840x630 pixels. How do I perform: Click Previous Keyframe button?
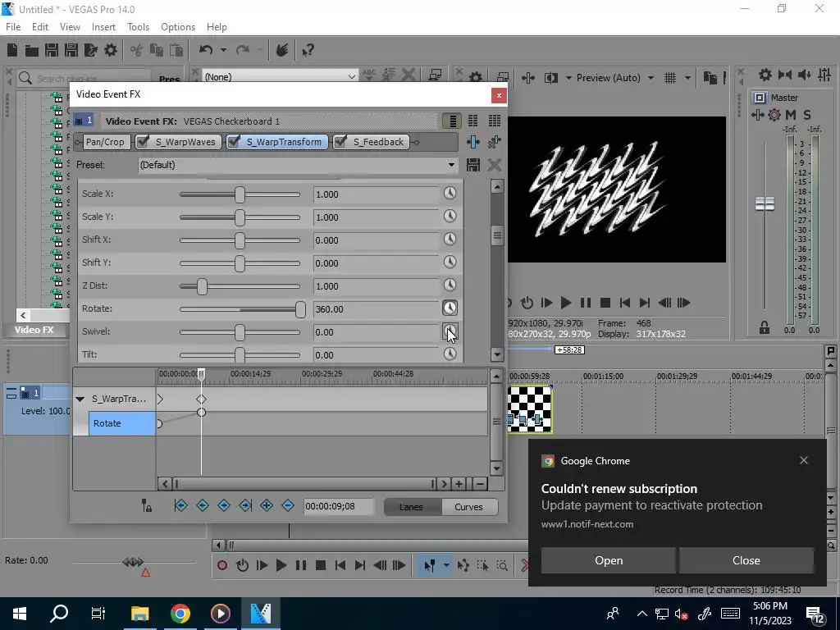pyautogui.click(x=203, y=505)
